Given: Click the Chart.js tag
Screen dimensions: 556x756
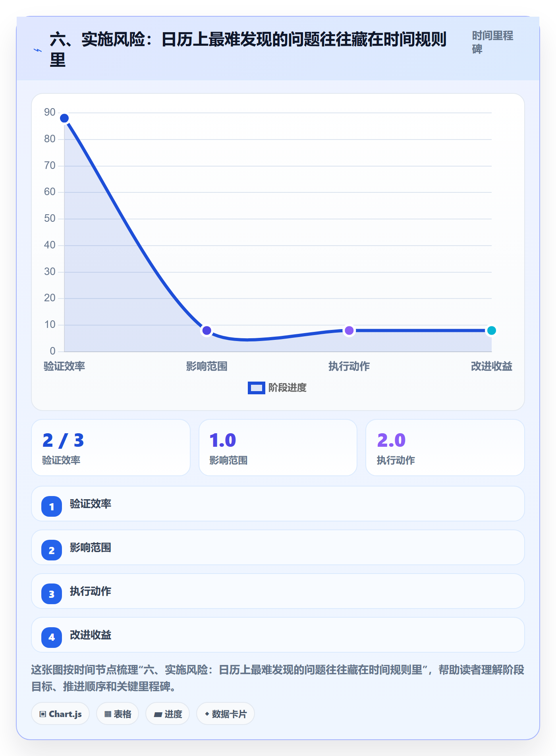Looking at the screenshot, I should tap(60, 714).
